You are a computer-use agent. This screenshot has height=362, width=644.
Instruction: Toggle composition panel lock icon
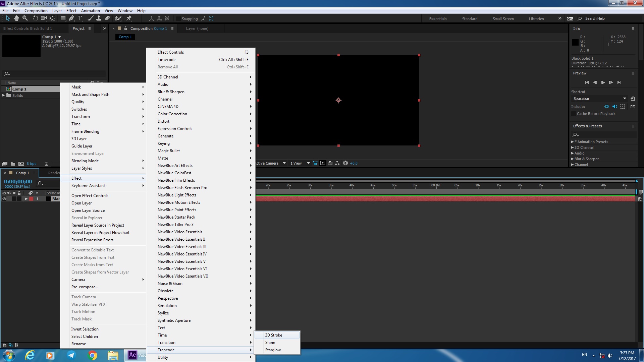(126, 28)
